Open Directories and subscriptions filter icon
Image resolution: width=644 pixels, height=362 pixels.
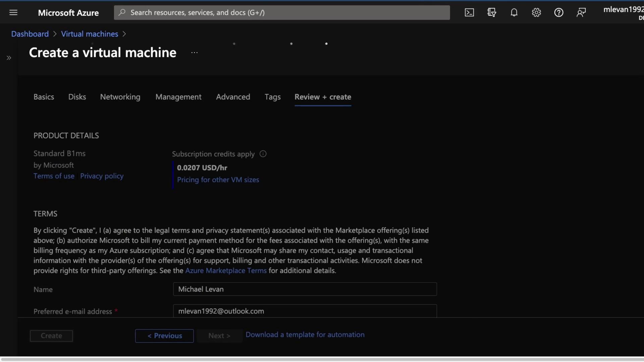click(492, 13)
